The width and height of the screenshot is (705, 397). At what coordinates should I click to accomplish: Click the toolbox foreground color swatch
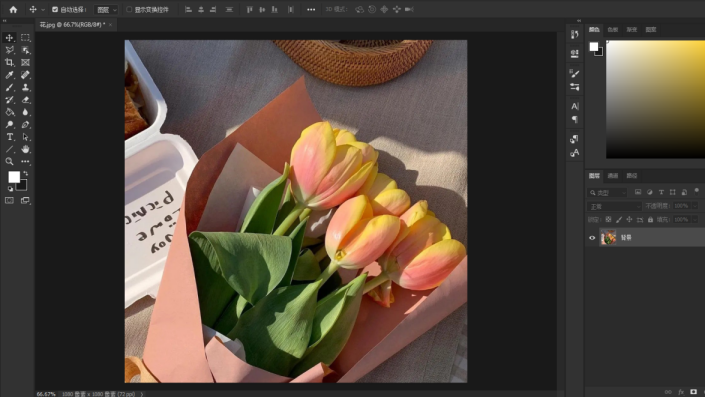click(14, 177)
